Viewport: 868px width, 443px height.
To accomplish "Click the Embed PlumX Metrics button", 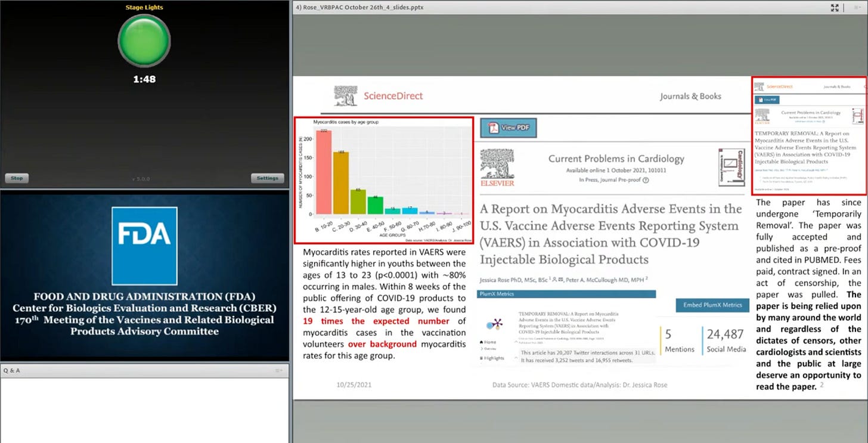I will coord(711,305).
